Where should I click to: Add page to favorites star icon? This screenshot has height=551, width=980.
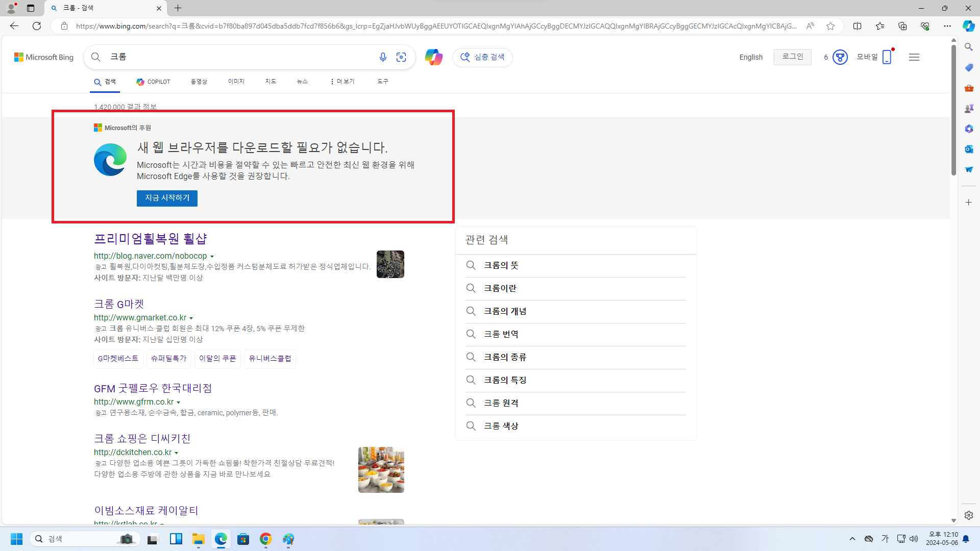830,26
